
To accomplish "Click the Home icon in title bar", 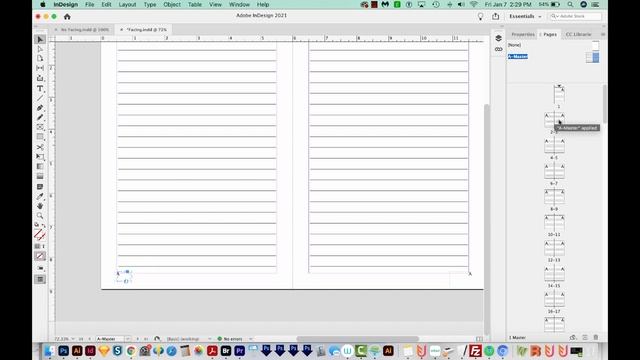I will [67, 17].
